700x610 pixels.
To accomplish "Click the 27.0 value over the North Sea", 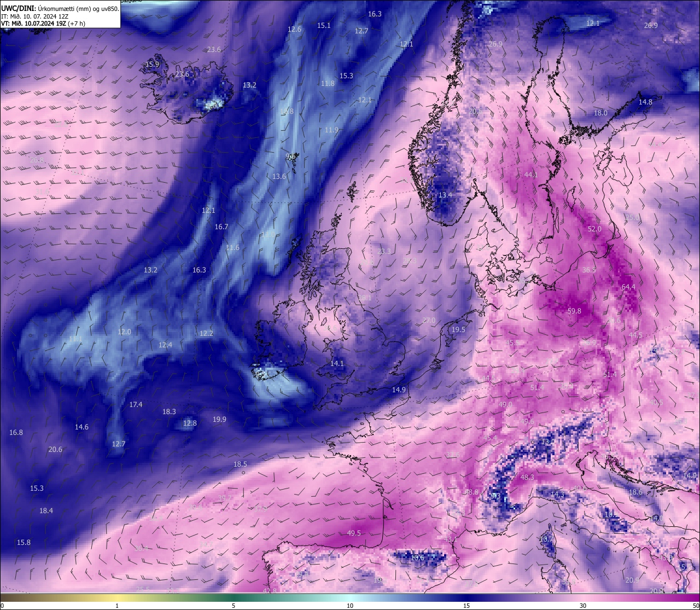I will tap(429, 320).
